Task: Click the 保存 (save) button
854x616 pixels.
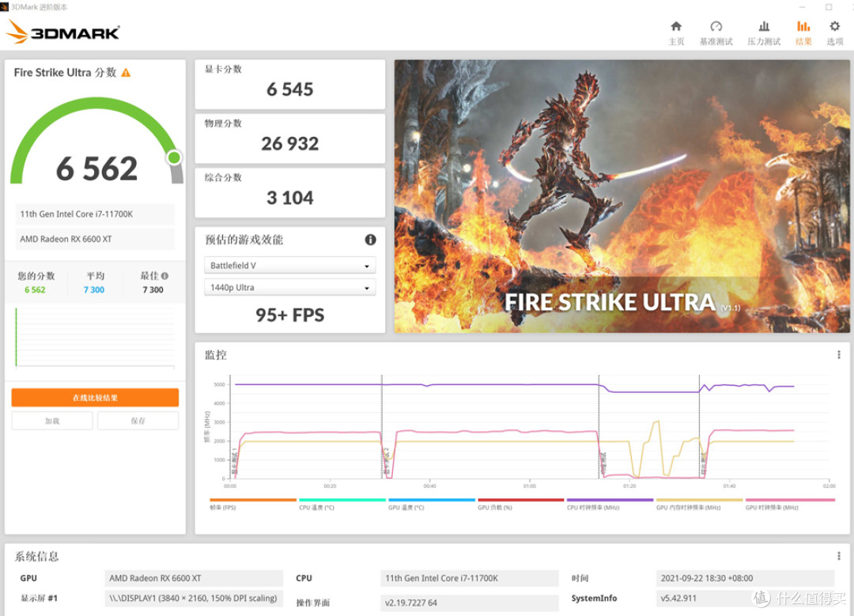Action: (138, 421)
